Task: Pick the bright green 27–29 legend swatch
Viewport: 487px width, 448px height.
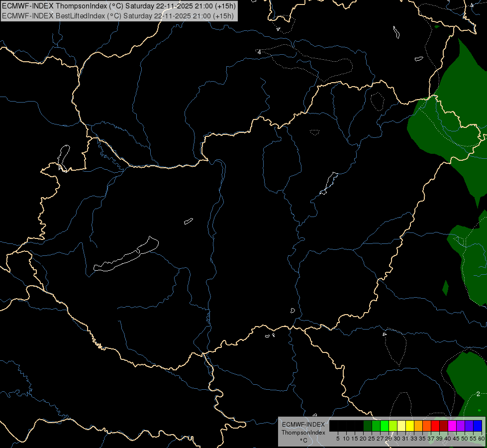Action: [x=385, y=426]
